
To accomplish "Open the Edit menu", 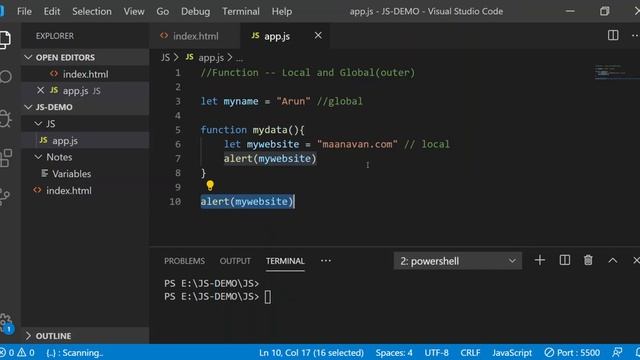I will coord(52,11).
